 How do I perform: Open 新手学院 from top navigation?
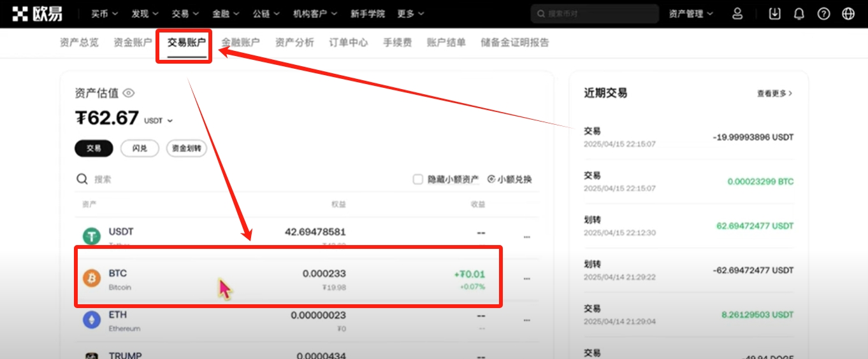tap(368, 13)
